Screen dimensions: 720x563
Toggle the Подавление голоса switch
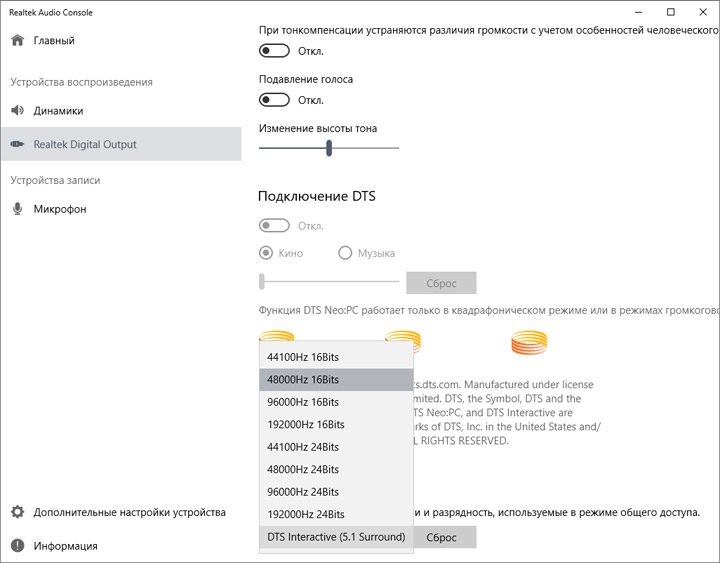click(x=274, y=100)
